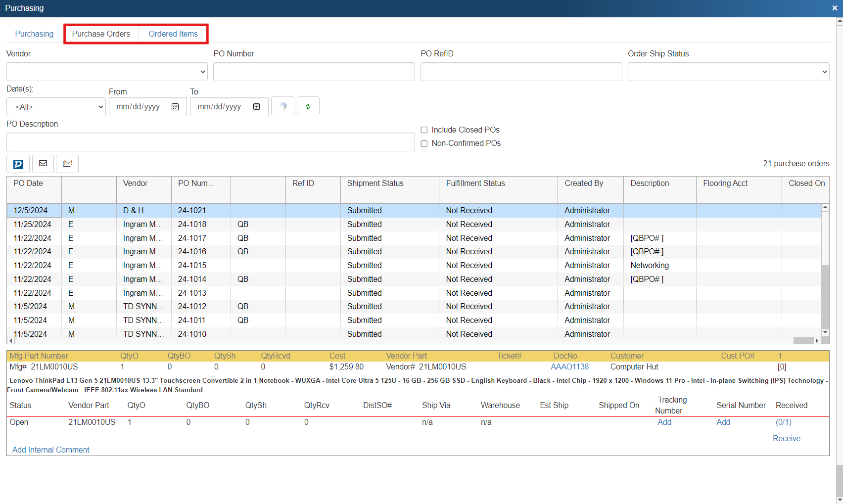This screenshot has width=843, height=504.
Task: Open the To date calendar picker
Action: (x=256, y=107)
